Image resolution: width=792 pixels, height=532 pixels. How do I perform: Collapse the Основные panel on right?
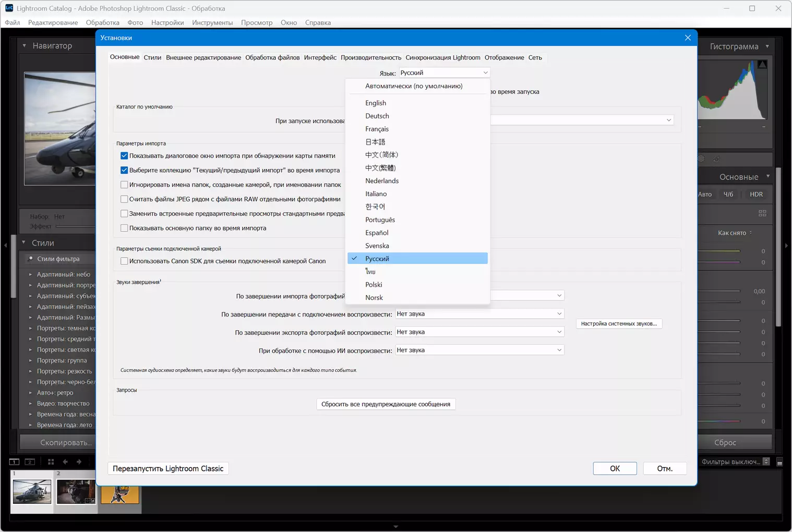point(768,176)
